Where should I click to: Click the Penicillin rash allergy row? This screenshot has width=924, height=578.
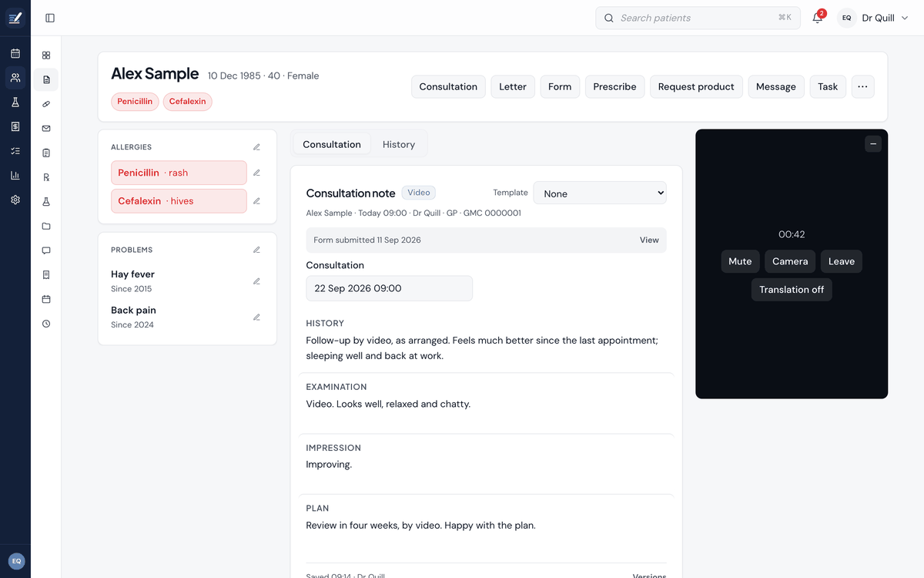179,173
